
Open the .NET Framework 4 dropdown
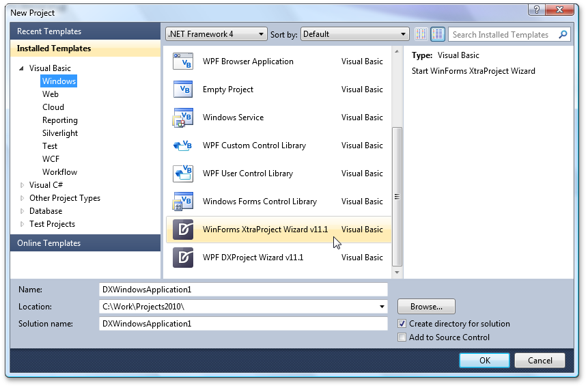point(216,34)
